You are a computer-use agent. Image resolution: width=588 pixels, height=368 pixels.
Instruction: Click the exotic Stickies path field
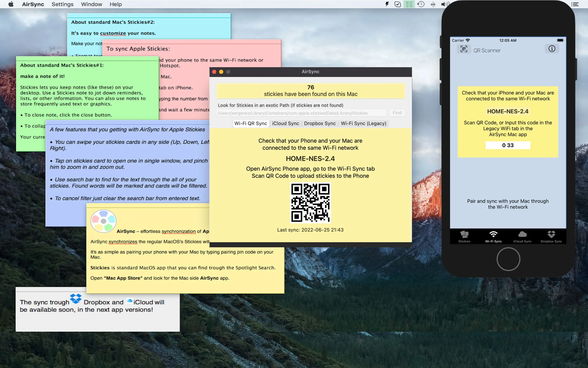301,113
